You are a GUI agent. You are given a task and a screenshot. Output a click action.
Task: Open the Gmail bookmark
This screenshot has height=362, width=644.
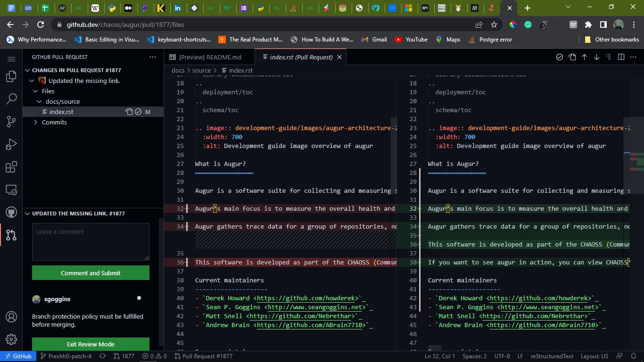(374, 40)
